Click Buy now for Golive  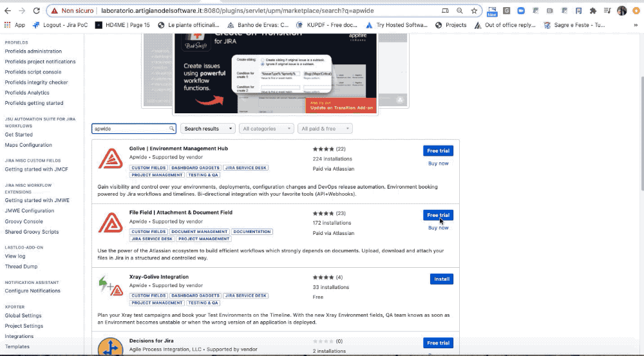(x=438, y=164)
